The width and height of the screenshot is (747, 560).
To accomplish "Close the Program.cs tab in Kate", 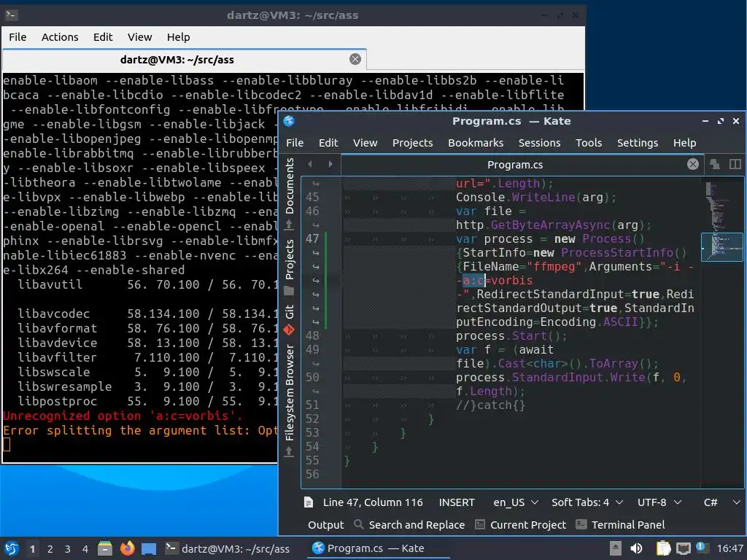I will pos(693,164).
